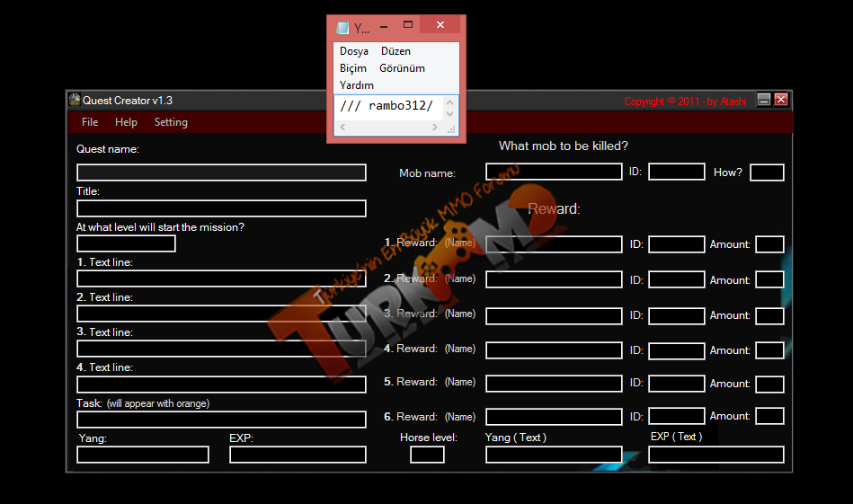Click the EXP ( Text ) input field
The image size is (853, 504).
[715, 455]
